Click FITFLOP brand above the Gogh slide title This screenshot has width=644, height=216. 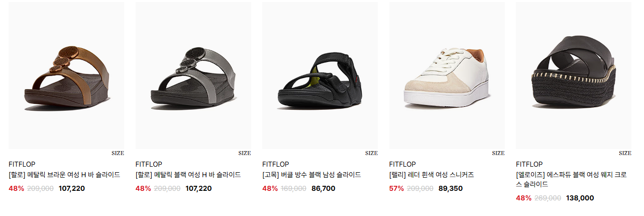click(x=276, y=164)
